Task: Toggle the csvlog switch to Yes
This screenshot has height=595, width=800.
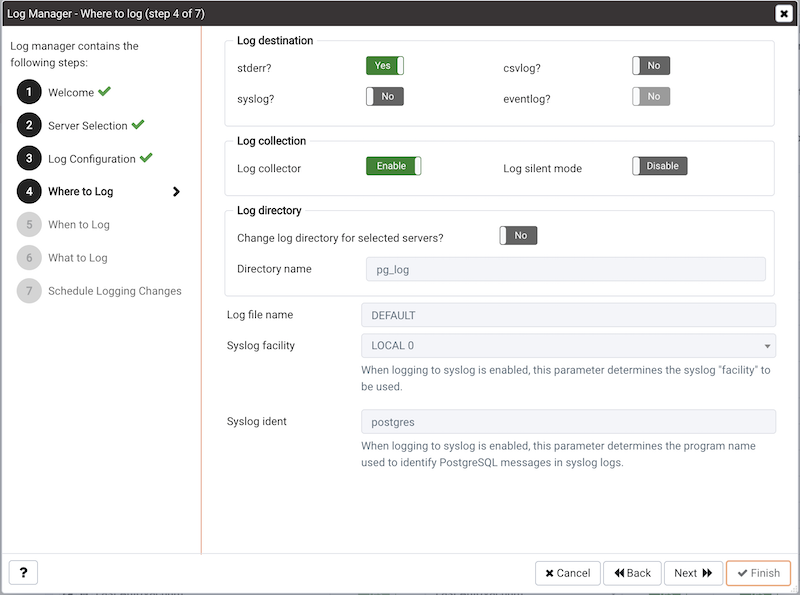Action: 651,66
